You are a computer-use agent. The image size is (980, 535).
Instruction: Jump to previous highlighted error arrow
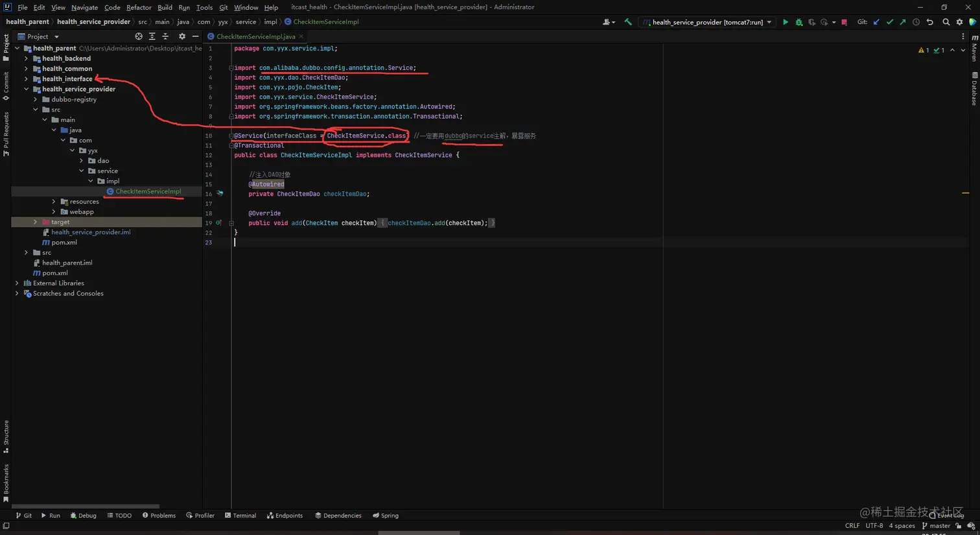pyautogui.click(x=952, y=50)
